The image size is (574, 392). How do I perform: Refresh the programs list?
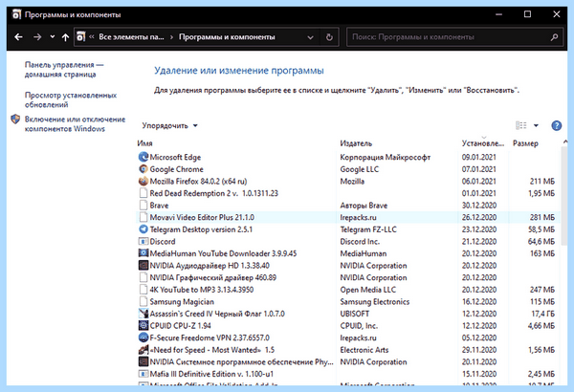(x=329, y=37)
